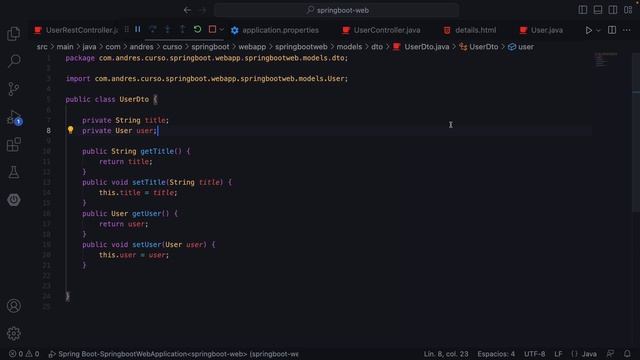Split the editor right
This screenshot has width=640, height=360.
[612, 30]
